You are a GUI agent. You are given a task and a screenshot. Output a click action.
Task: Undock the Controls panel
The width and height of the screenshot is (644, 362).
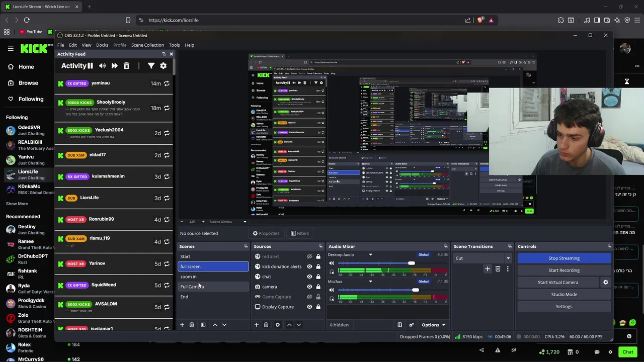[609, 246]
